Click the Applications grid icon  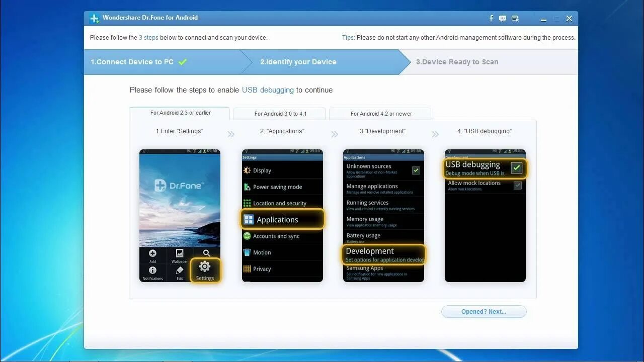coord(249,220)
